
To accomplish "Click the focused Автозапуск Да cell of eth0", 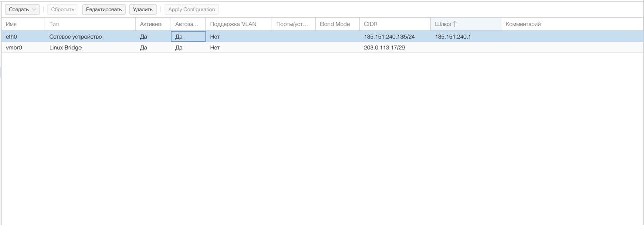I will pos(188,37).
